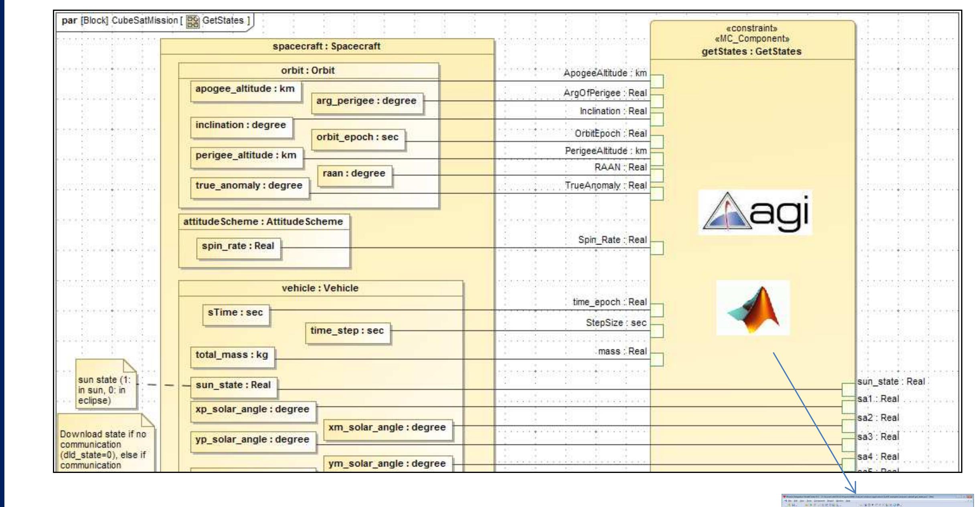This screenshot has width=980, height=507.
Task: Select the spacecraft : Spacecraft block title
Action: coord(326,46)
